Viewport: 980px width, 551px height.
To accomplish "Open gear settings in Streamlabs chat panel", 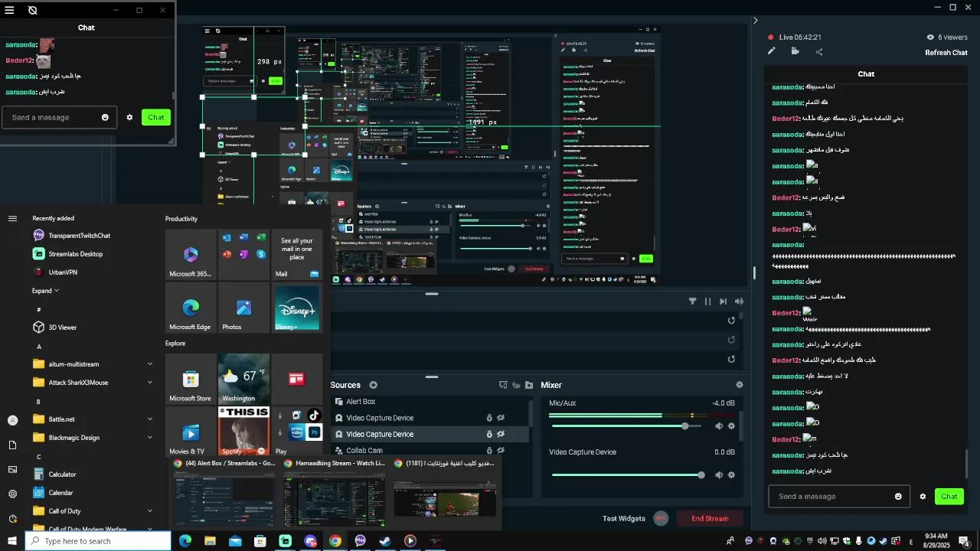I will pyautogui.click(x=923, y=496).
